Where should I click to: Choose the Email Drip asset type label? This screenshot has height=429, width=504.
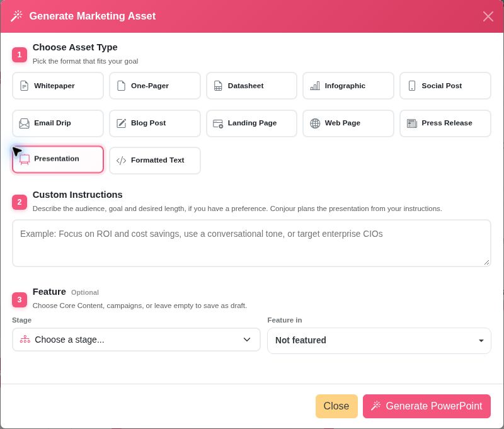(x=52, y=123)
